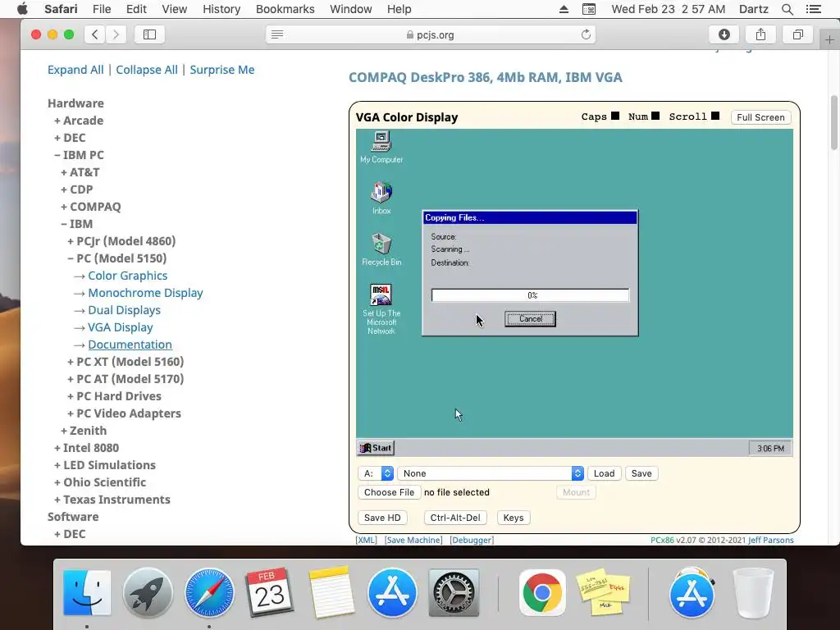The image size is (840, 630).
Task: Open Trash in the Dock
Action: 753,592
